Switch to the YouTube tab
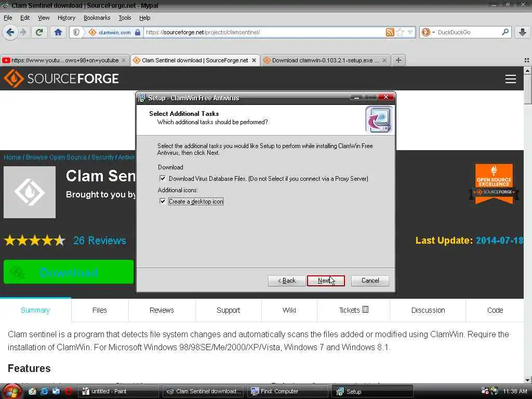This screenshot has height=399, width=532. click(x=65, y=60)
